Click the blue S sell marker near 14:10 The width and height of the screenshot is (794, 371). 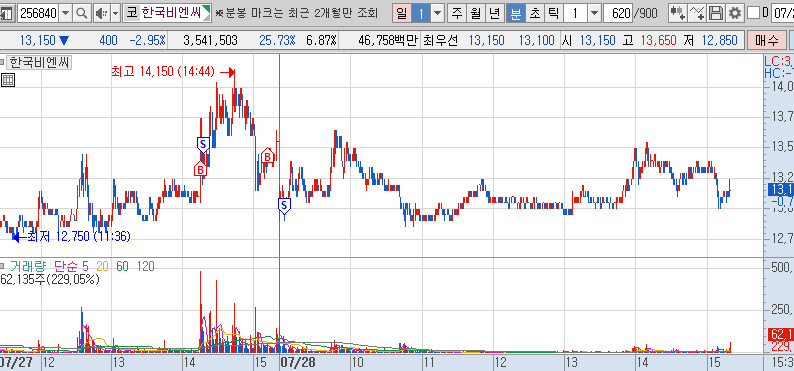coord(203,144)
